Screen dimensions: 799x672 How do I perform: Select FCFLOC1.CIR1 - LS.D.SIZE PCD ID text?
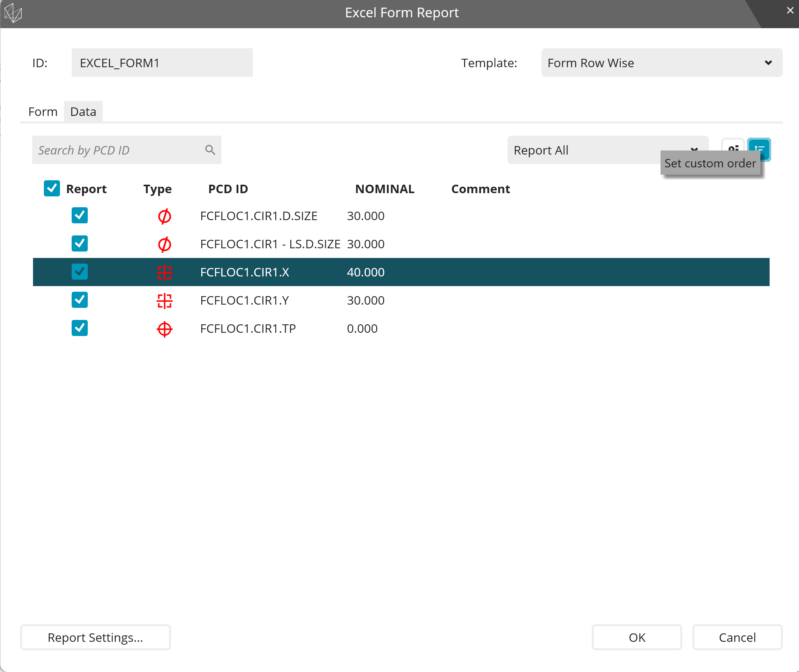tap(270, 244)
